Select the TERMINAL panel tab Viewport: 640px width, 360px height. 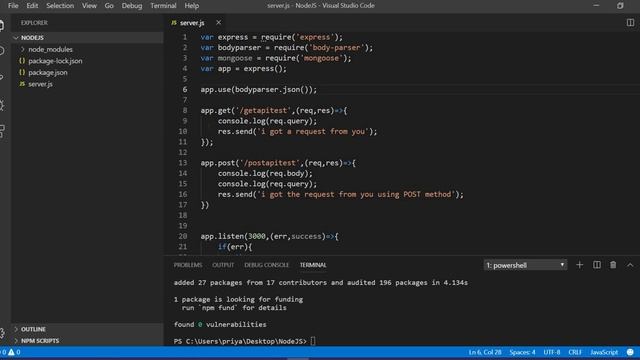[313, 265]
